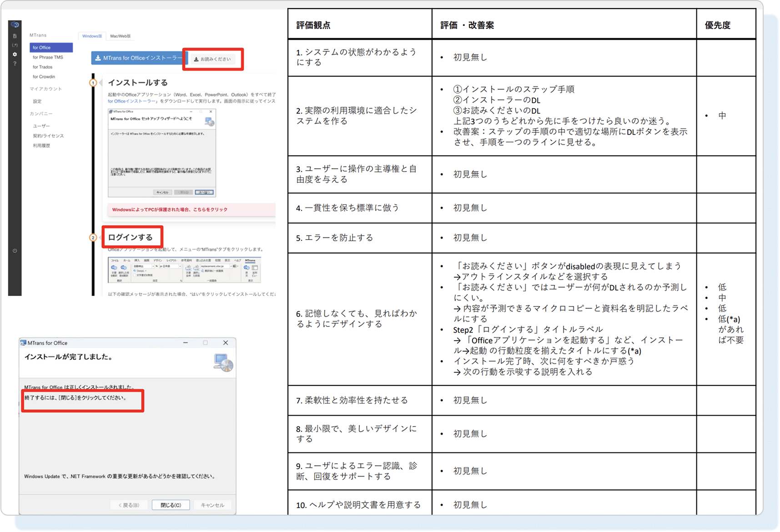
Task: Click cell 5. エラーを防止する
Action: tap(360, 238)
